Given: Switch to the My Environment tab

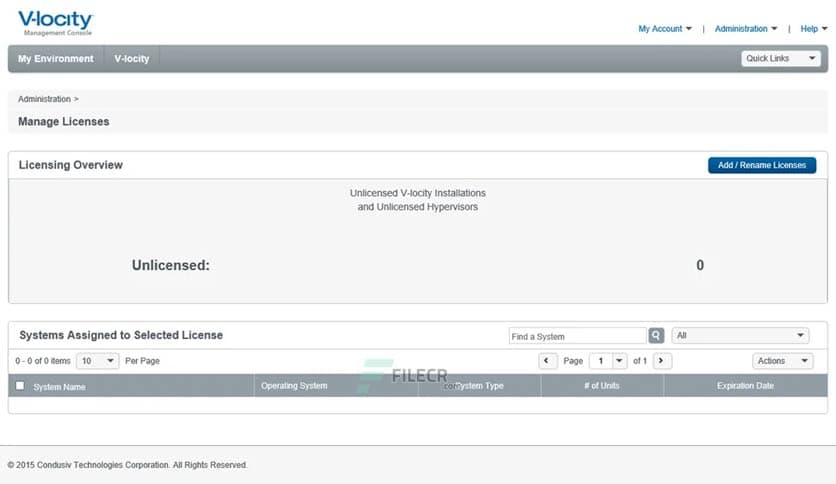Looking at the screenshot, I should point(55,59).
